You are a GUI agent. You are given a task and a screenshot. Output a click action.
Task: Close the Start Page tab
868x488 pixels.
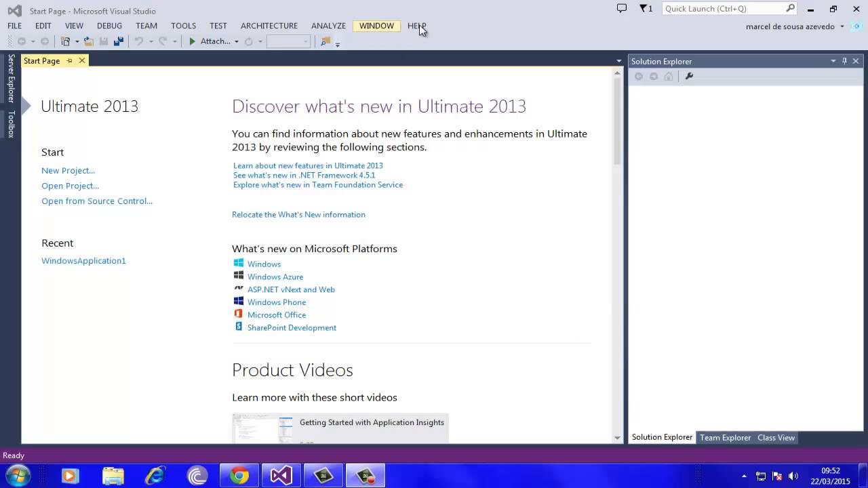click(82, 60)
